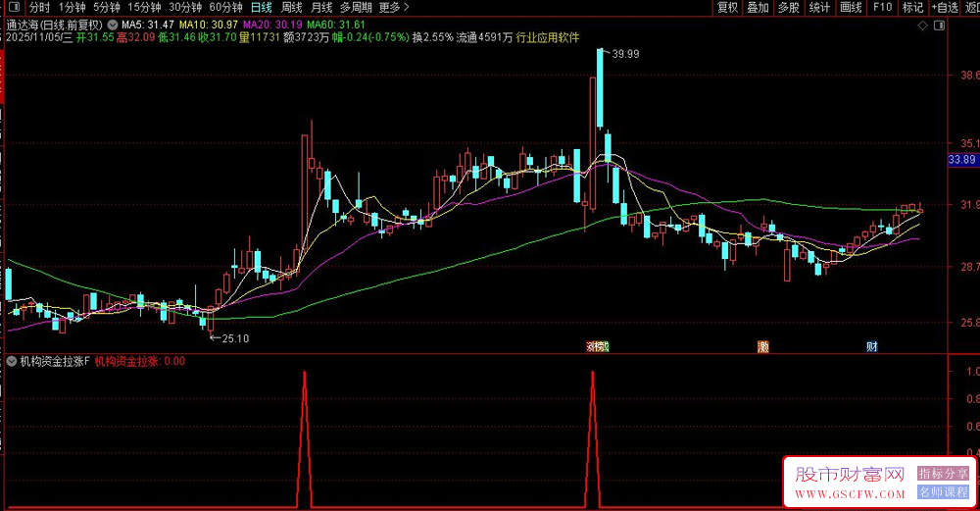
Task: Add stock with +自选 button
Action: (x=945, y=8)
